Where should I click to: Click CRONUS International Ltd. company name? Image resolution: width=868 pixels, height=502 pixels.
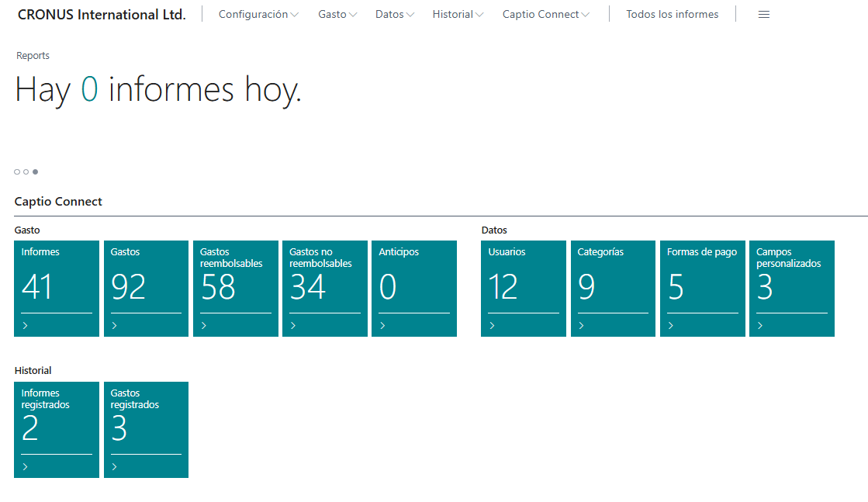pos(102,15)
